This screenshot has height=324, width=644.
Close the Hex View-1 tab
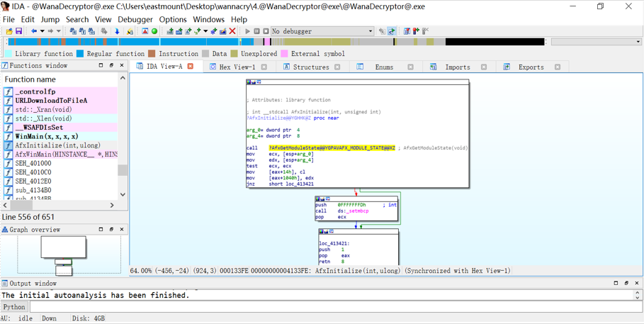tap(264, 67)
